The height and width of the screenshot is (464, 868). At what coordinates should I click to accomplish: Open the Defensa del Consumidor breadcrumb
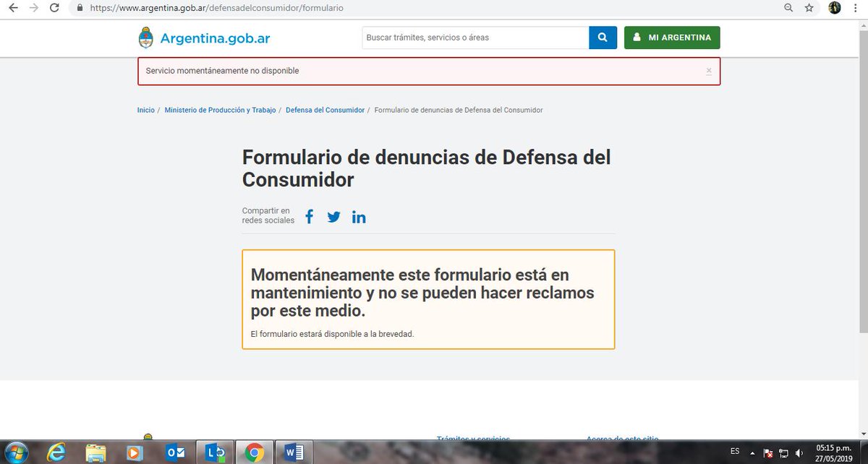(325, 110)
